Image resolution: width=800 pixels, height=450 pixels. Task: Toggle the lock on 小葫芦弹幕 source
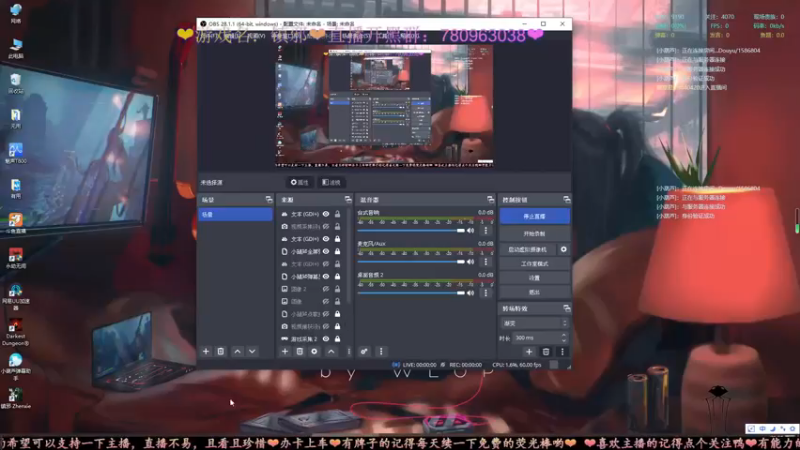pos(337,277)
